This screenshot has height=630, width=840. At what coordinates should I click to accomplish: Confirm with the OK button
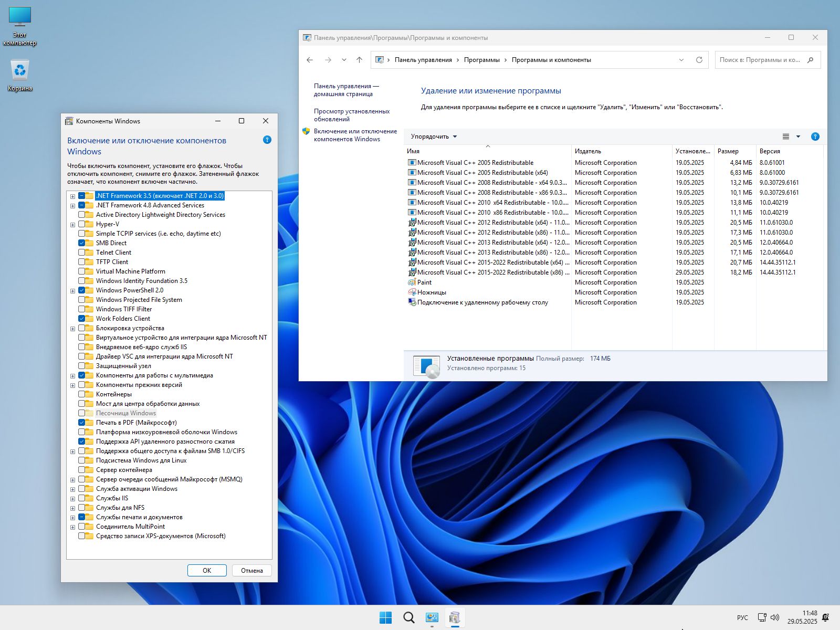click(207, 571)
